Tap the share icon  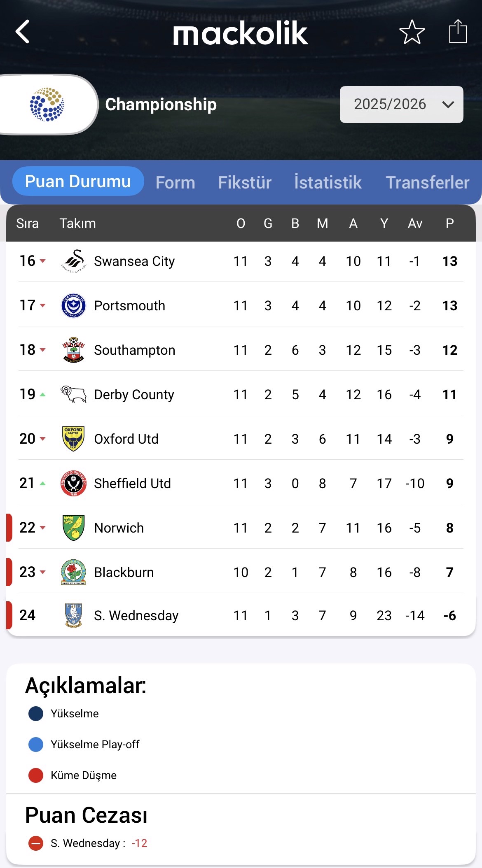tap(458, 32)
